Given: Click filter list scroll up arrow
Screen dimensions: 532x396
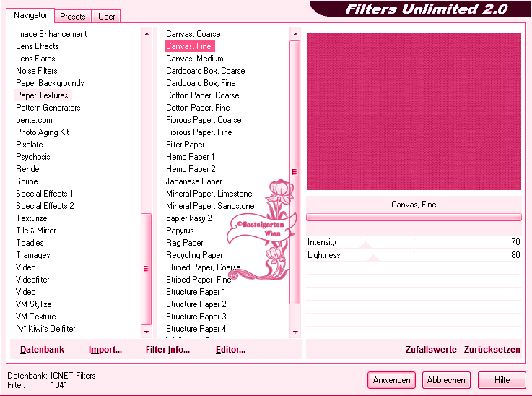Looking at the screenshot, I should point(295,34).
